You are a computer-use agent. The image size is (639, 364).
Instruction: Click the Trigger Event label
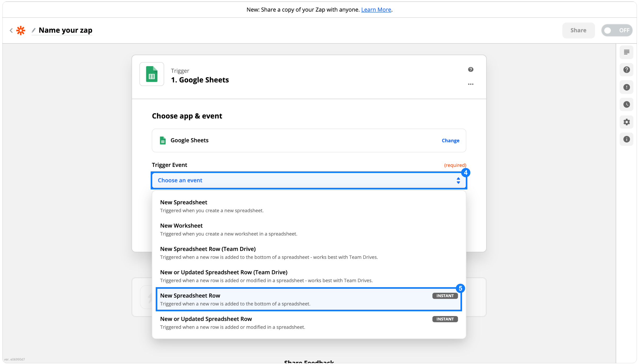[169, 165]
